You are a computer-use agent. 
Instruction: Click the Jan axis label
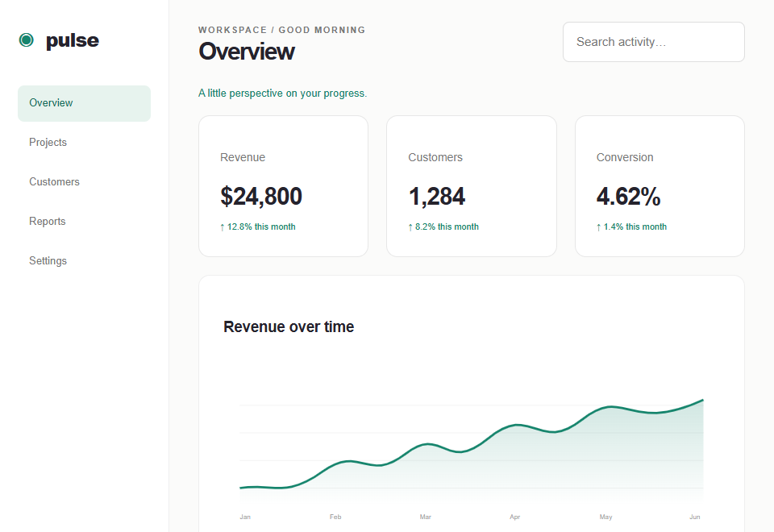click(245, 517)
